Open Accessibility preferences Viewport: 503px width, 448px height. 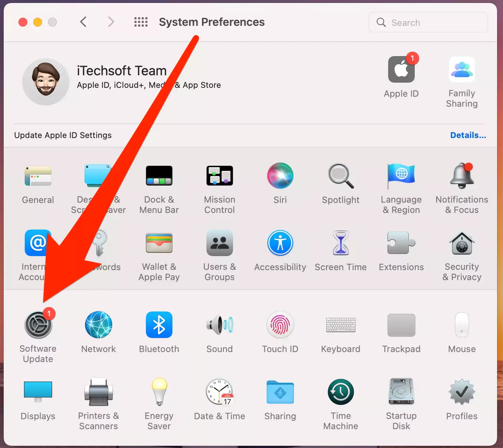[x=280, y=244]
